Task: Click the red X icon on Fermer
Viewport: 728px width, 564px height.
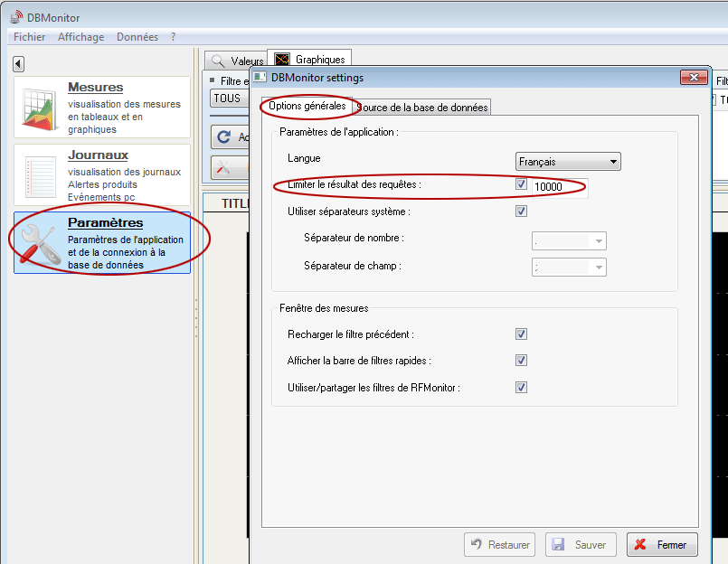Action: coord(640,544)
